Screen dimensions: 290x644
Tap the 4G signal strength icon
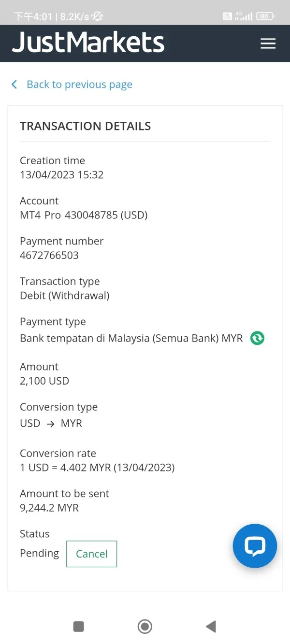pos(243,16)
